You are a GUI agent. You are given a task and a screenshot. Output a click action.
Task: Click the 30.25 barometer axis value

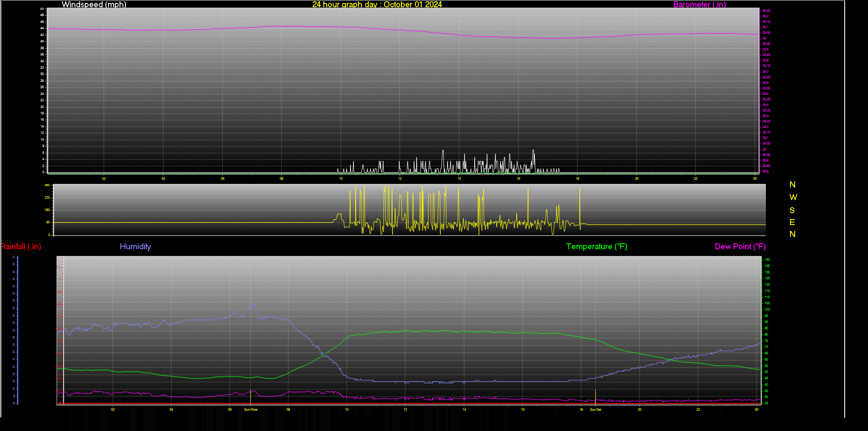pyautogui.click(x=766, y=11)
